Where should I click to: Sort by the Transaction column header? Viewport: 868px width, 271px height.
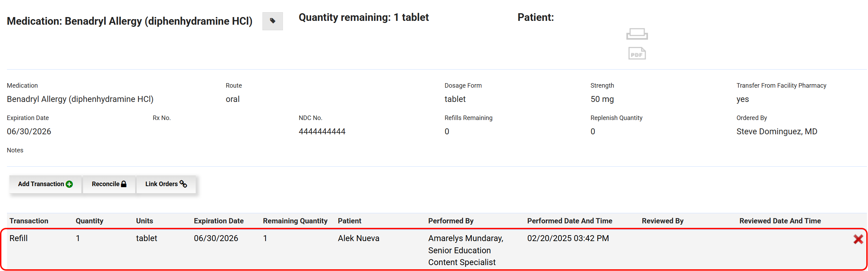point(29,221)
